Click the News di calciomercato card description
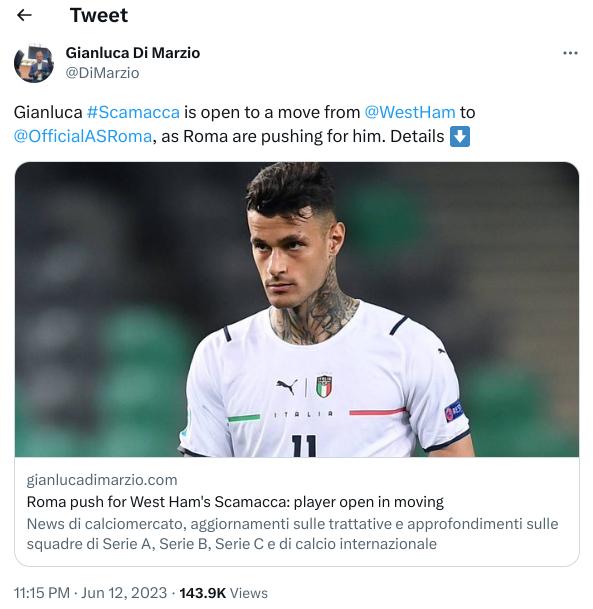Viewport: 593px width, 609px height. (x=292, y=534)
